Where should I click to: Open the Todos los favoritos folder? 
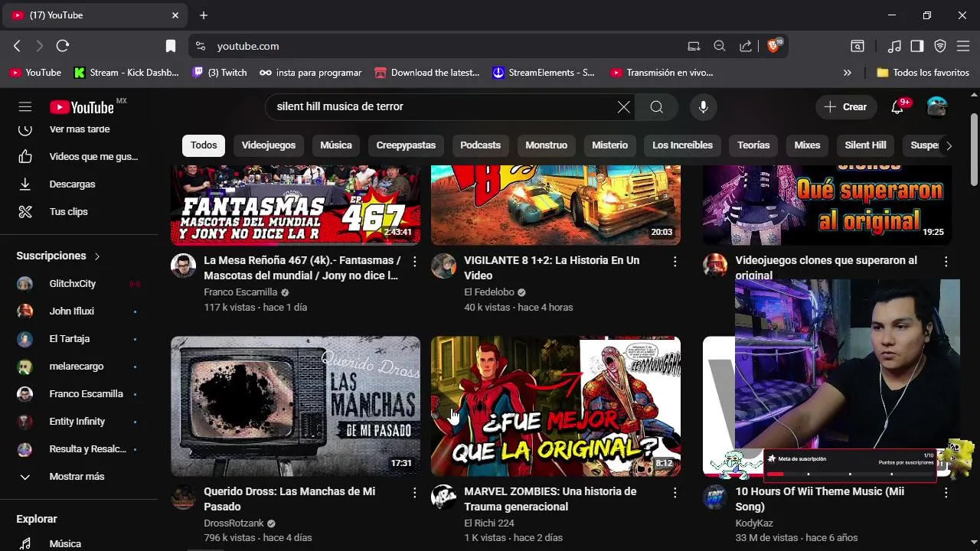coord(923,73)
